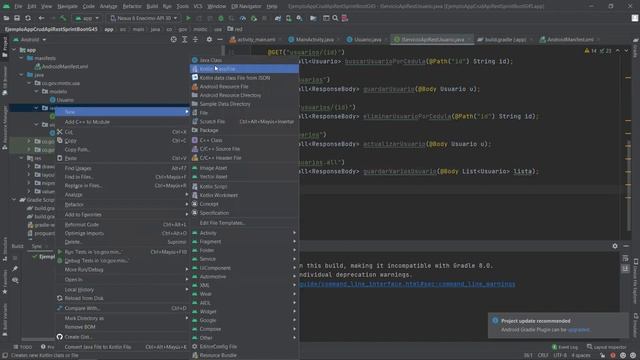Image resolution: width=640 pixels, height=360 pixels.
Task: Click Collapse All in Project panel
Action: click(195, 40)
